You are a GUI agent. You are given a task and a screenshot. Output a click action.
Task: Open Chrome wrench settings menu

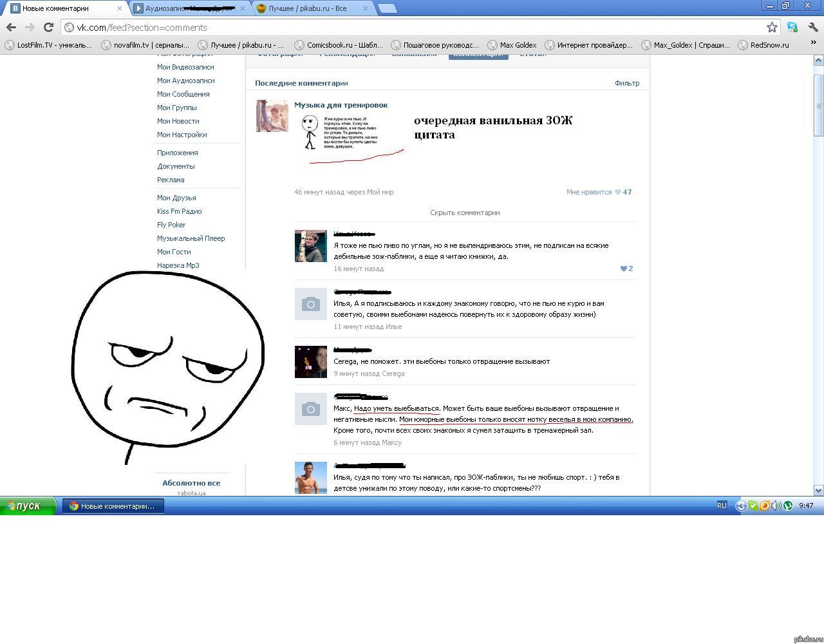[x=813, y=27]
